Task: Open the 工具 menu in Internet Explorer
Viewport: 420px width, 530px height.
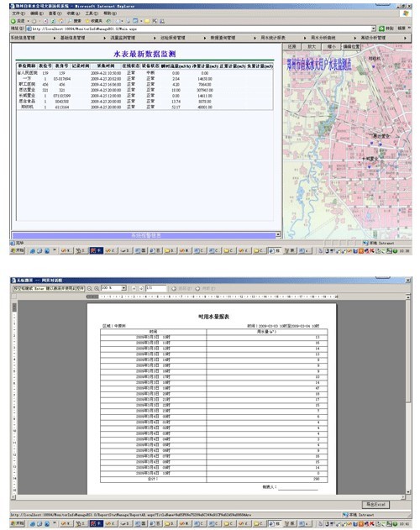Action: pos(92,13)
